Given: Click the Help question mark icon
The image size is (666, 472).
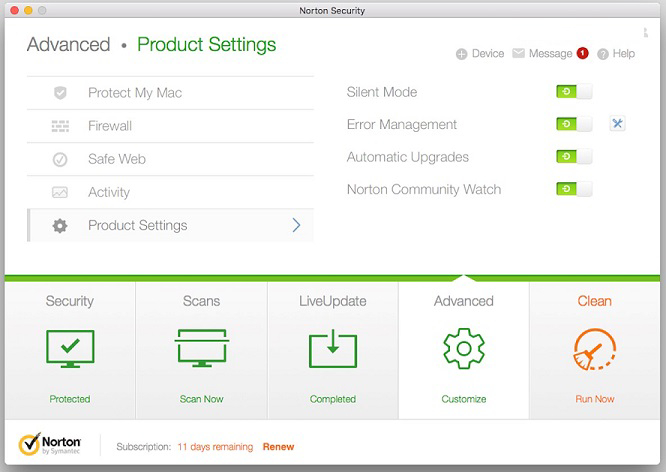Looking at the screenshot, I should pos(603,54).
